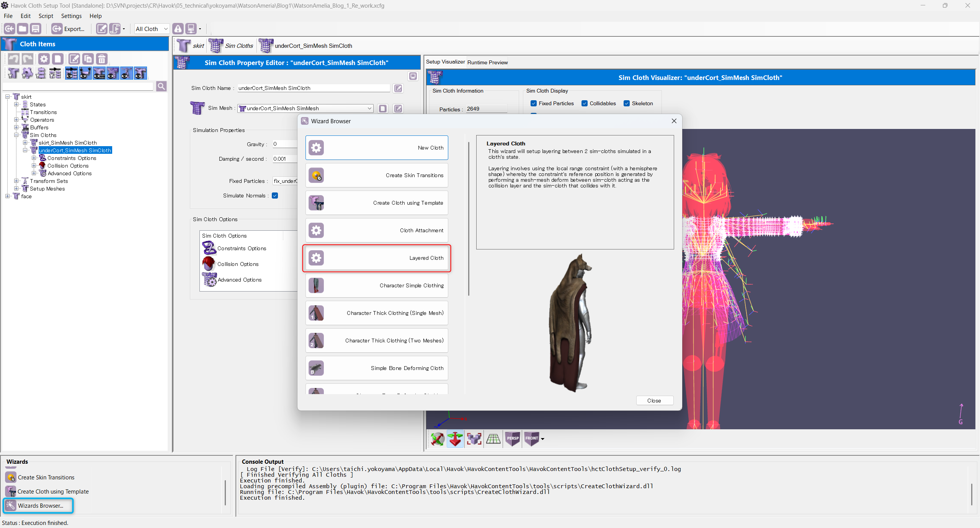Screen dimensions: 980x528
Task: Toggle Fixed Particles display checkbox
Action: click(533, 103)
